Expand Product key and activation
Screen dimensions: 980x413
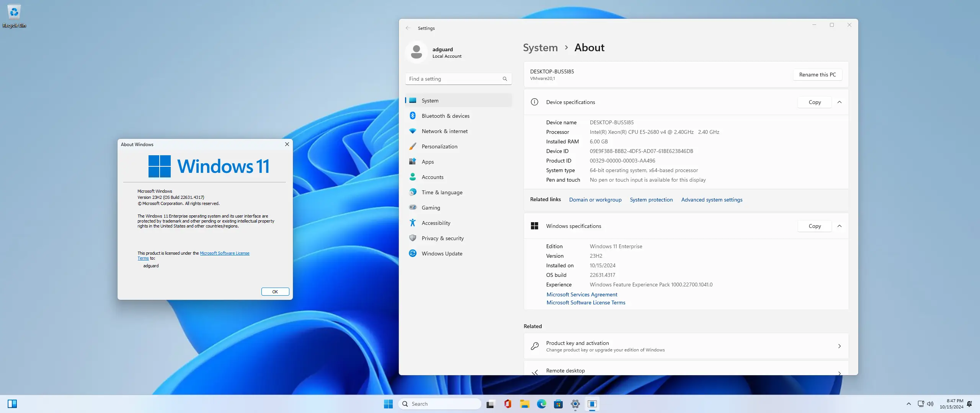839,346
